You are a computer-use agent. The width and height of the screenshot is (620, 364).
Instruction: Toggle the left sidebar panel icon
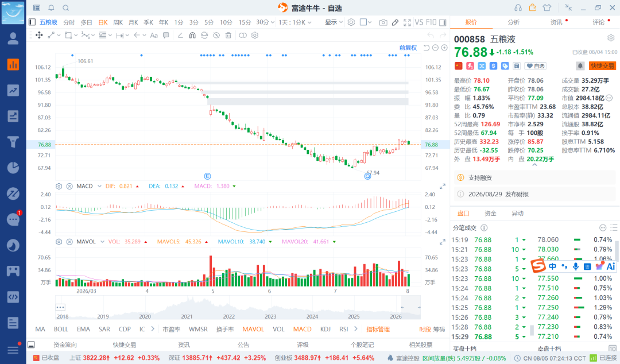(x=32, y=22)
